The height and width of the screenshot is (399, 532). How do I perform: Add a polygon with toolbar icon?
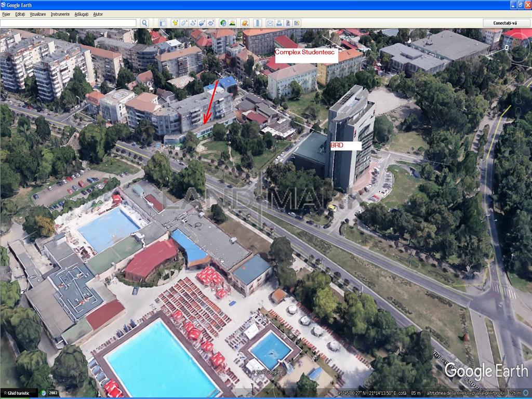pyautogui.click(x=184, y=23)
